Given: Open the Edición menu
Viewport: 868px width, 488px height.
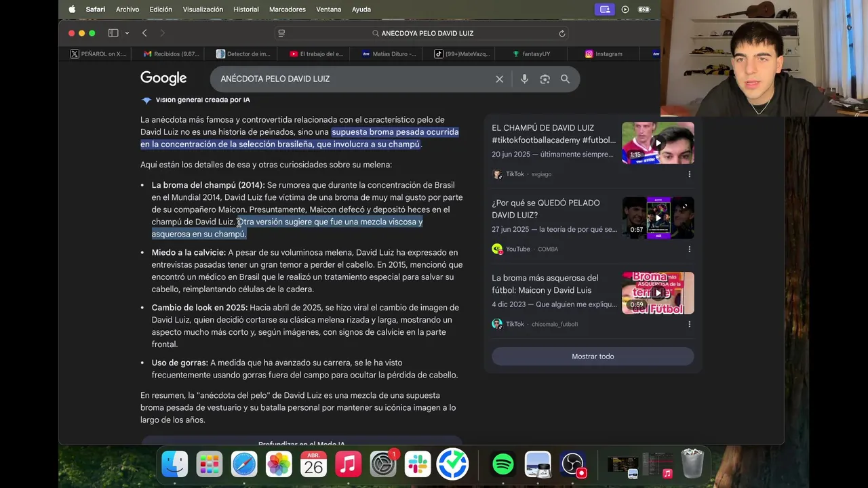Looking at the screenshot, I should tap(161, 9).
